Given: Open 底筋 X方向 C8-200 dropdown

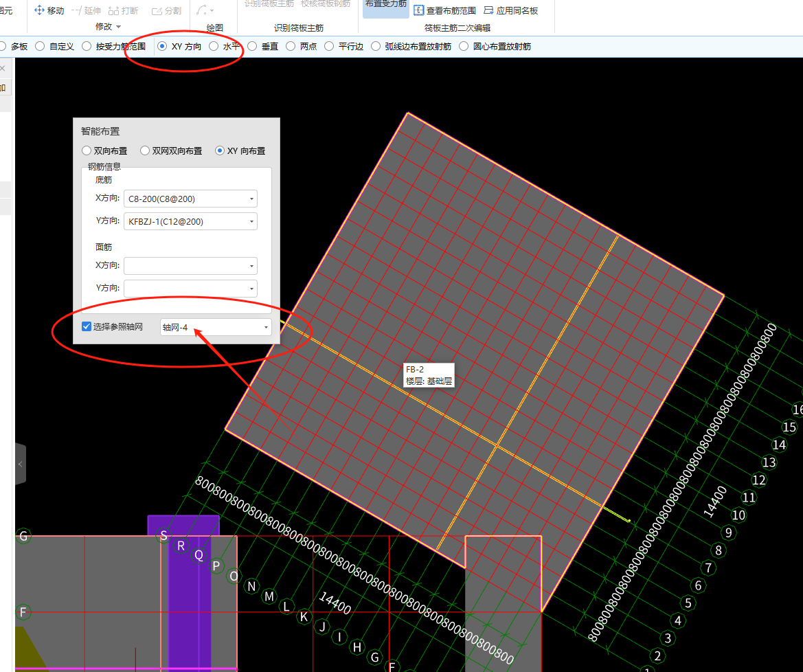Looking at the screenshot, I should click(x=190, y=199).
